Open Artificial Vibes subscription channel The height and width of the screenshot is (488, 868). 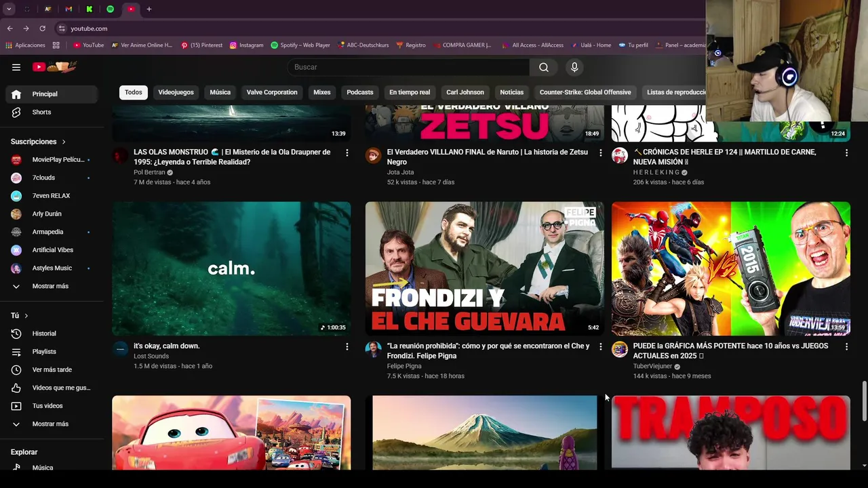coord(52,250)
